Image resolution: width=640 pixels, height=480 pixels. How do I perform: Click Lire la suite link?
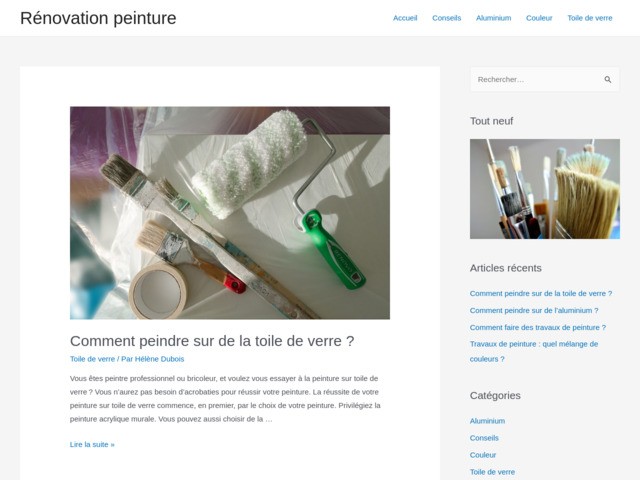(92, 444)
